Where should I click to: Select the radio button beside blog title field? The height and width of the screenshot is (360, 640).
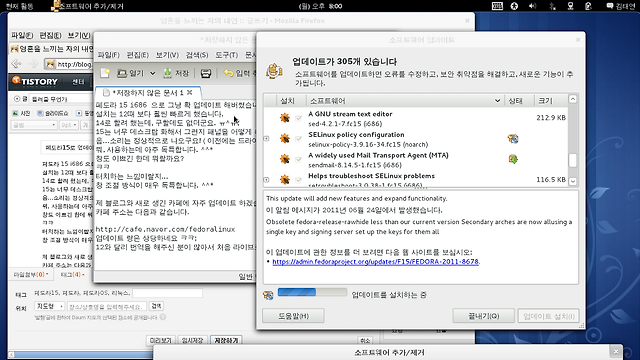17,99
